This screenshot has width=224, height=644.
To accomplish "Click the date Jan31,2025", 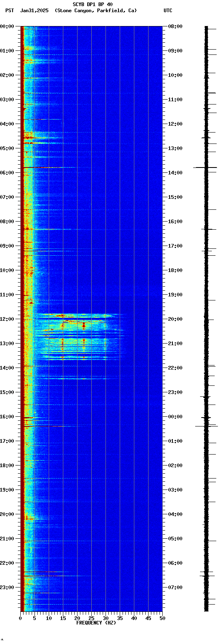I will (34, 11).
